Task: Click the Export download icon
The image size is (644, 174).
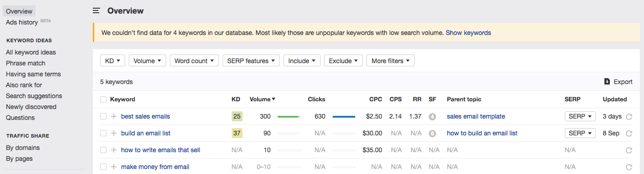Action: point(607,82)
